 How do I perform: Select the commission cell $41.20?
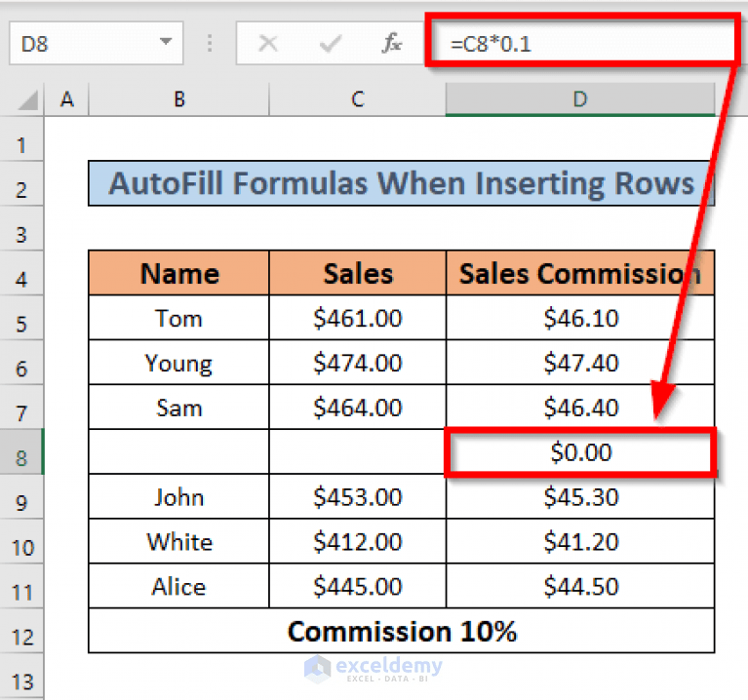click(x=580, y=541)
